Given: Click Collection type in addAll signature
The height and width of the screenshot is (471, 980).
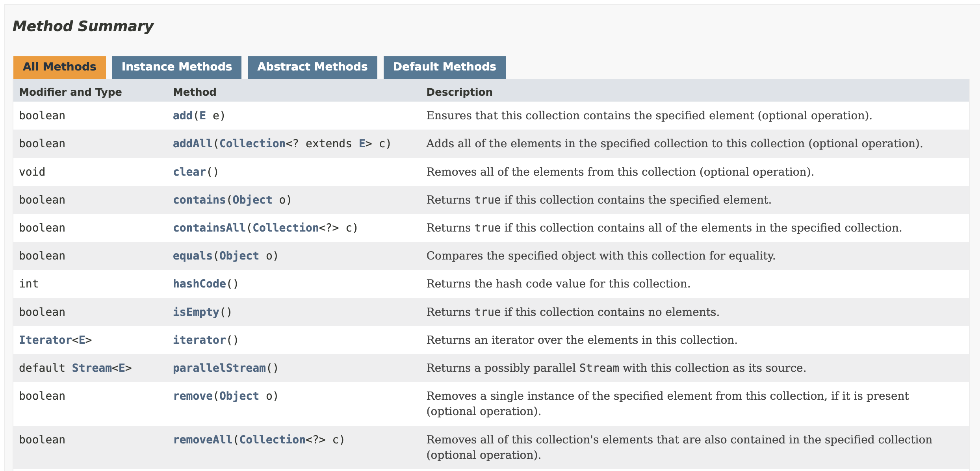Looking at the screenshot, I should click(x=252, y=144).
